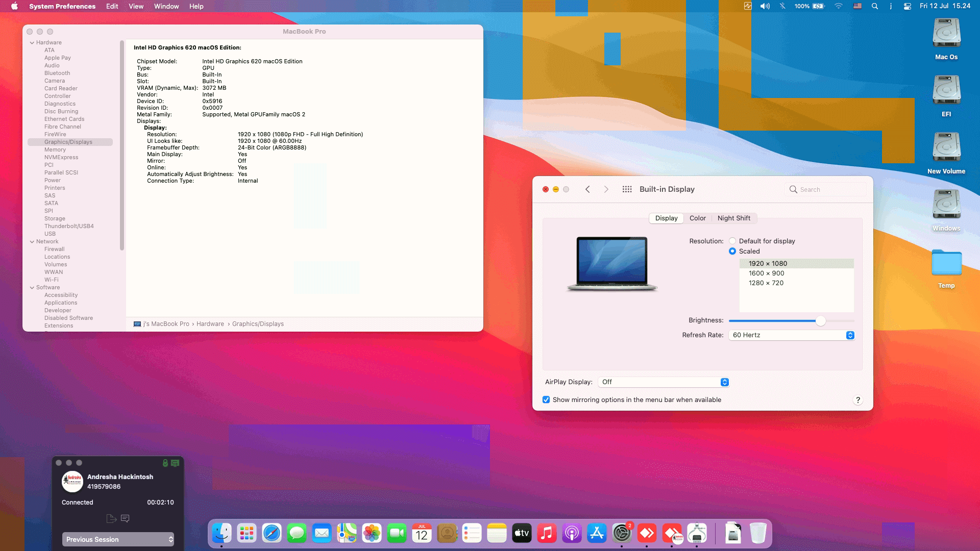Click the MacBook display thumbnail image

pos(612,264)
